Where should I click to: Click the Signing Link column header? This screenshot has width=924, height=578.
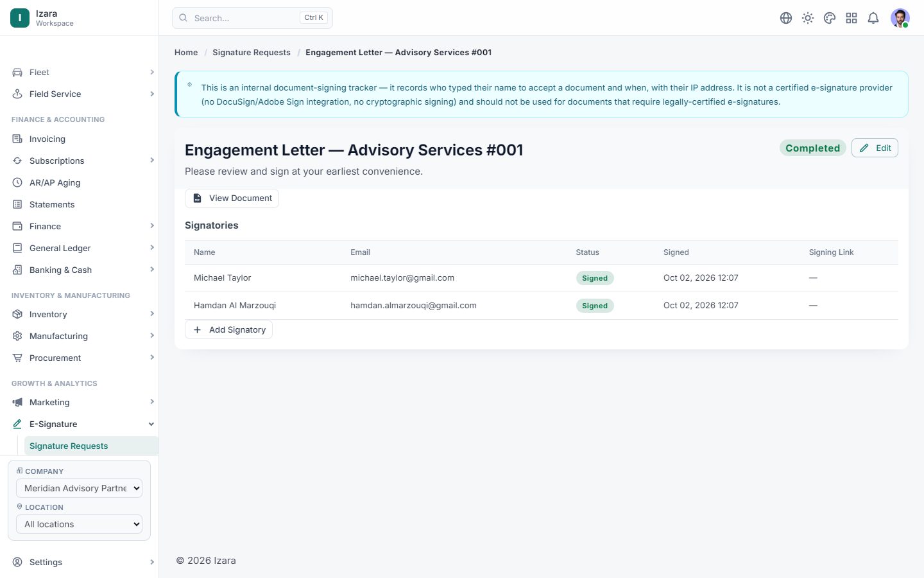tap(831, 252)
